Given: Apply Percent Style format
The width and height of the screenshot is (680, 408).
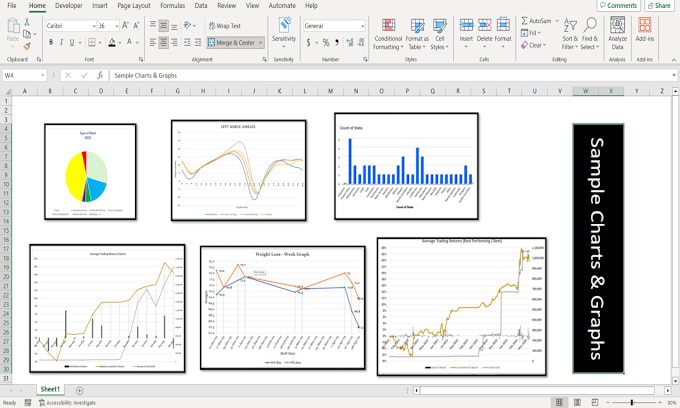Looking at the screenshot, I should tap(326, 42).
